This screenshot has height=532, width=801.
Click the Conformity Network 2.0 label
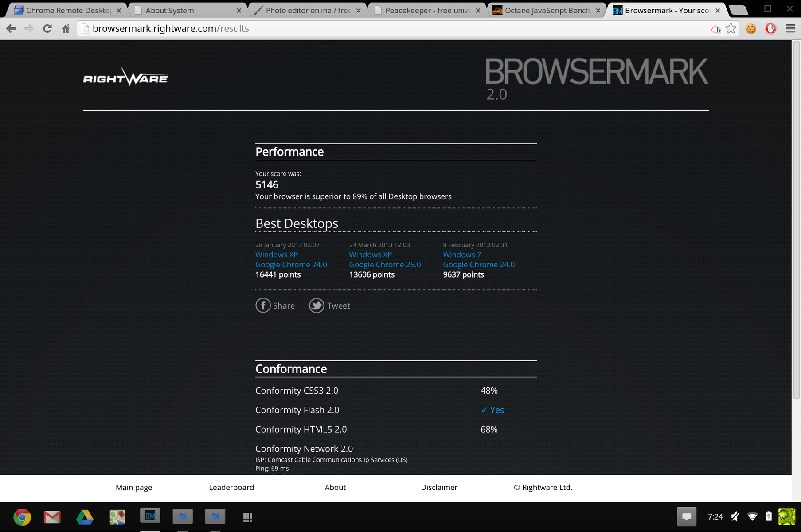tap(304, 449)
